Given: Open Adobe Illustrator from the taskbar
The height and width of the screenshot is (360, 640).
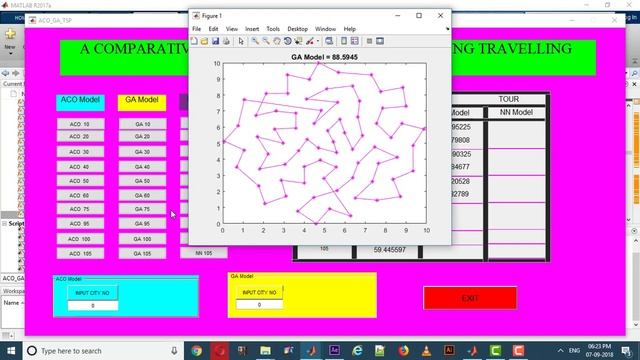Looking at the screenshot, I should pos(449,351).
